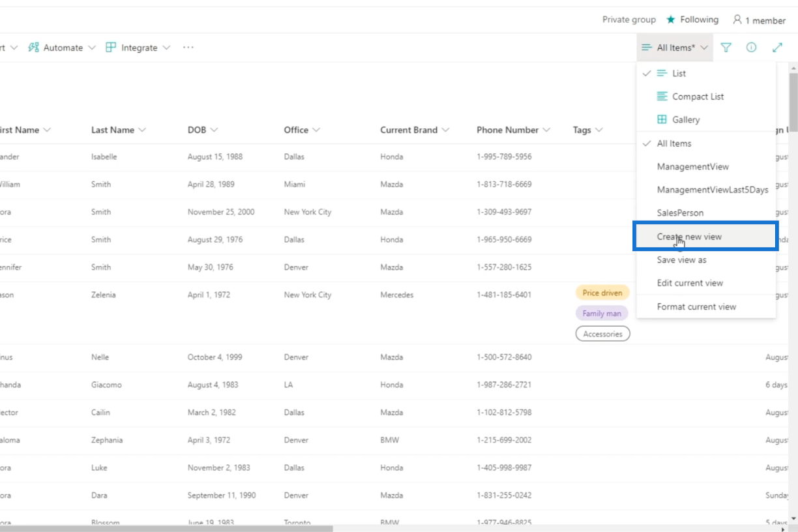Click the 1 member link
Viewport: 798px width, 532px height.
(760, 20)
